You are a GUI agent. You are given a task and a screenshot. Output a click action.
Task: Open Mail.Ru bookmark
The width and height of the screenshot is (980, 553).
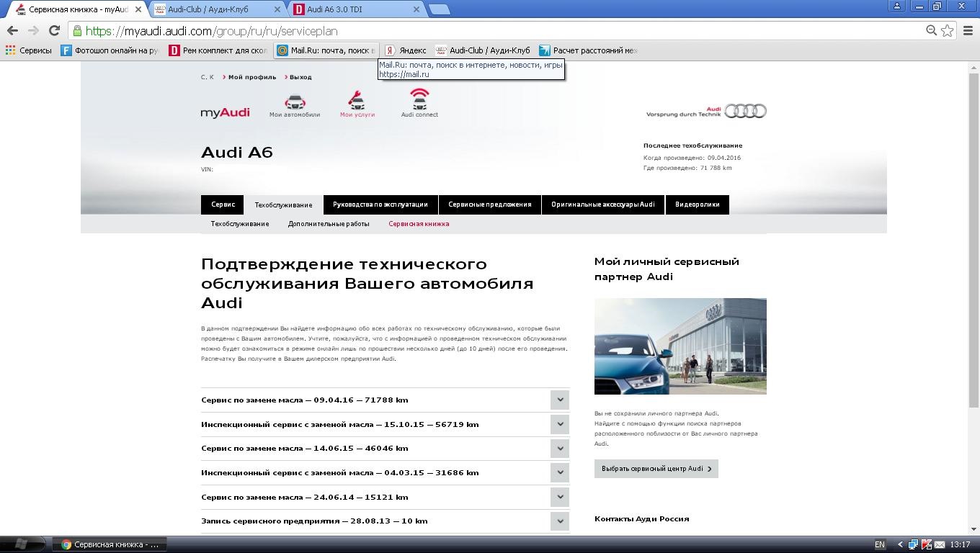click(x=326, y=50)
